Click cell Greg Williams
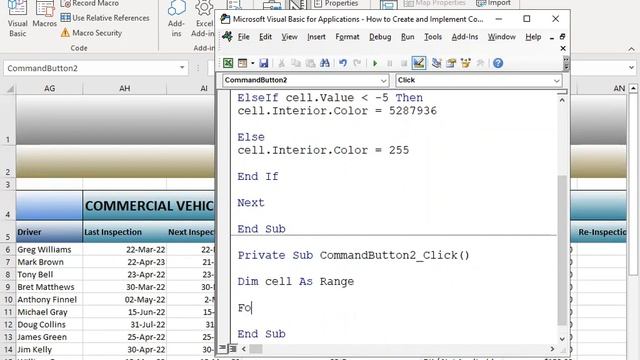Viewport: 640px width, 360px height. [x=49, y=249]
